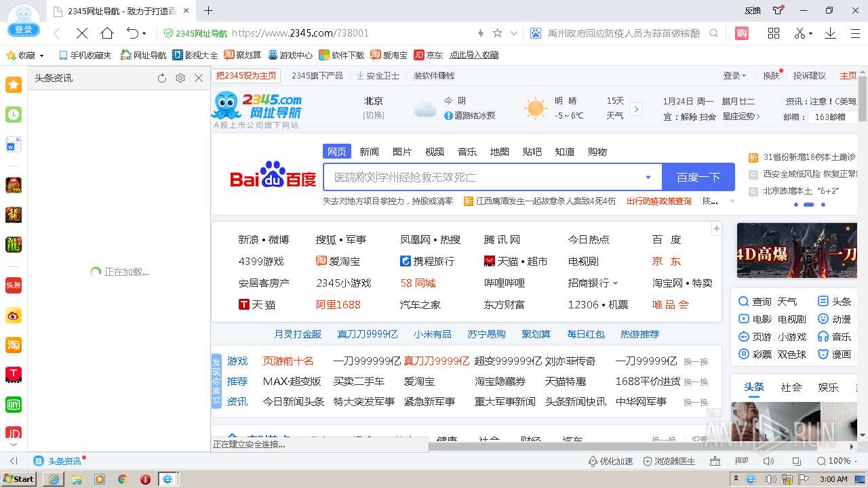Open the star favorites sidebar icon

14,84
